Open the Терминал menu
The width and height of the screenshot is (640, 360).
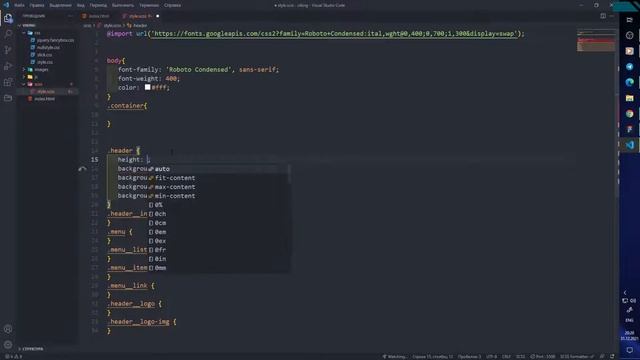[149, 5]
